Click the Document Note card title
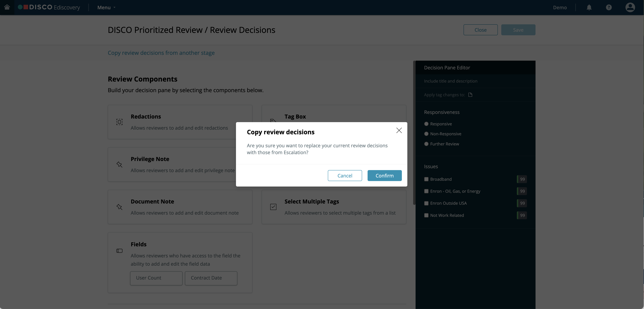Viewport: 644px width, 309px height. tap(152, 201)
